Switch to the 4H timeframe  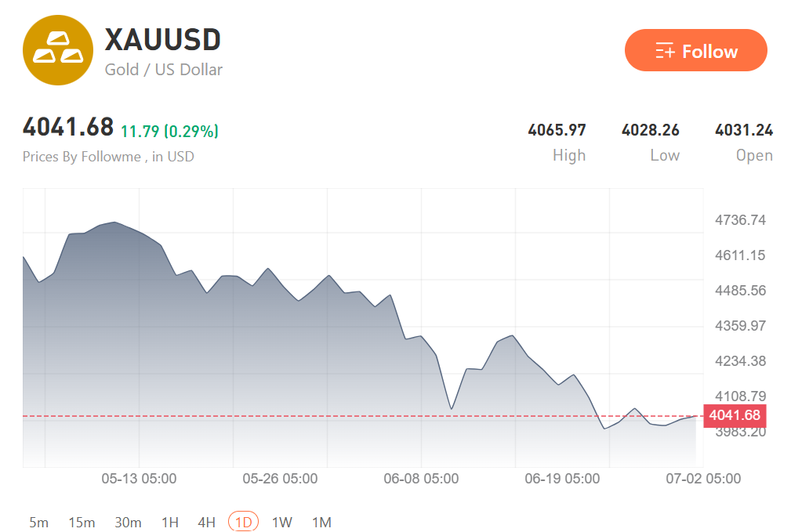click(x=206, y=522)
